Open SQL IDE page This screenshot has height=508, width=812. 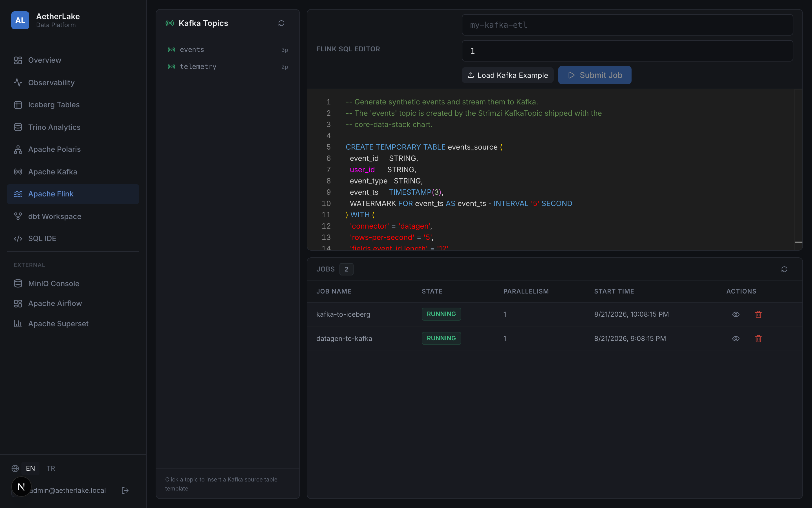point(73,238)
